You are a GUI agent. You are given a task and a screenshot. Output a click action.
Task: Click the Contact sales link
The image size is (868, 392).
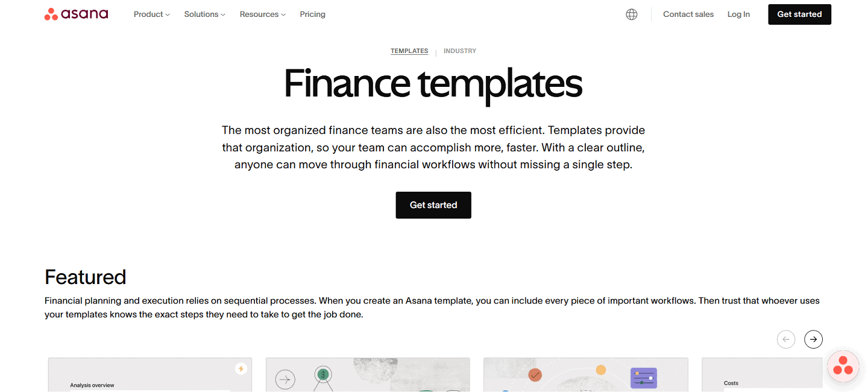point(688,14)
